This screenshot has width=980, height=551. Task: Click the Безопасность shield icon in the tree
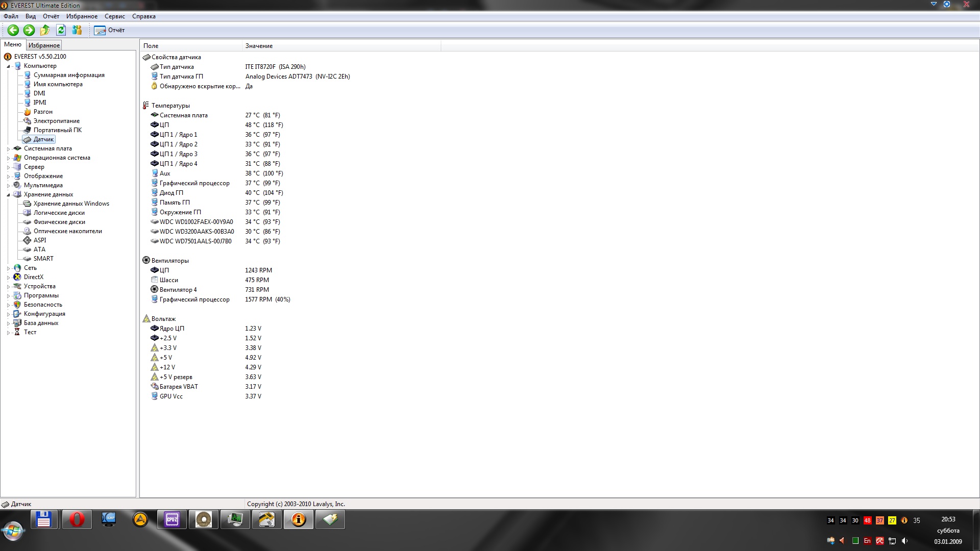(17, 305)
